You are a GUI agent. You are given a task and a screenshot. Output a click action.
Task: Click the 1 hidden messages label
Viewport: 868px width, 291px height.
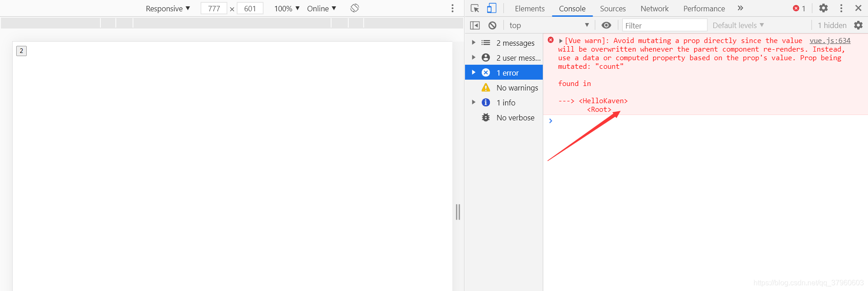pyautogui.click(x=832, y=25)
